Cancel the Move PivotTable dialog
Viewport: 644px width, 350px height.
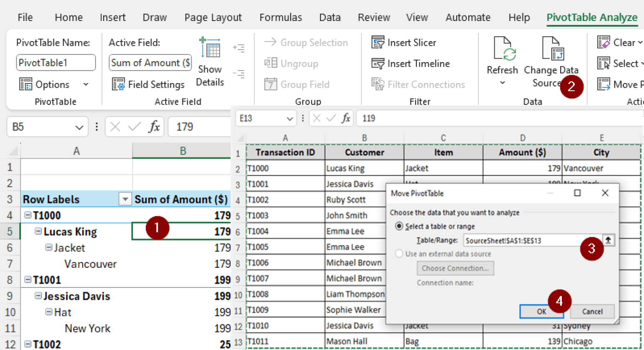[x=592, y=311]
